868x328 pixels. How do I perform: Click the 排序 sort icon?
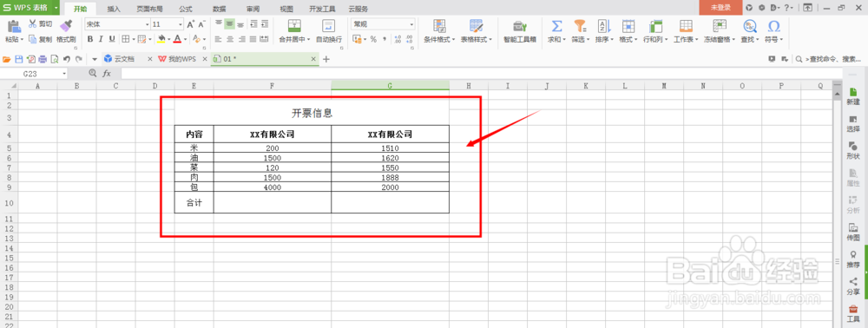coord(603,26)
